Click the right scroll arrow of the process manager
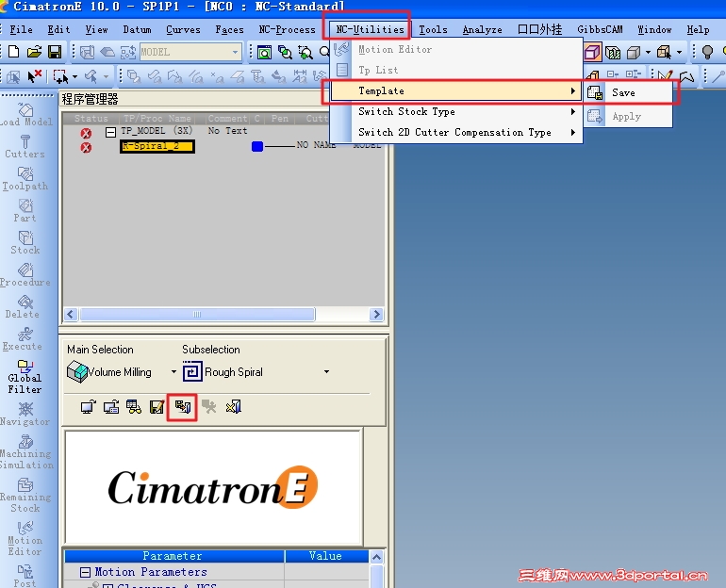Screen dimensions: 726x588 click(x=376, y=315)
